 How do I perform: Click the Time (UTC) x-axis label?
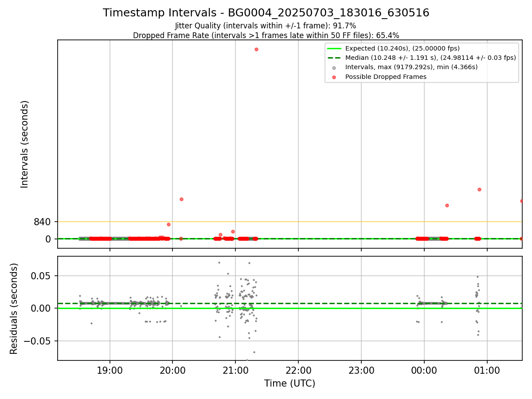(x=290, y=383)
